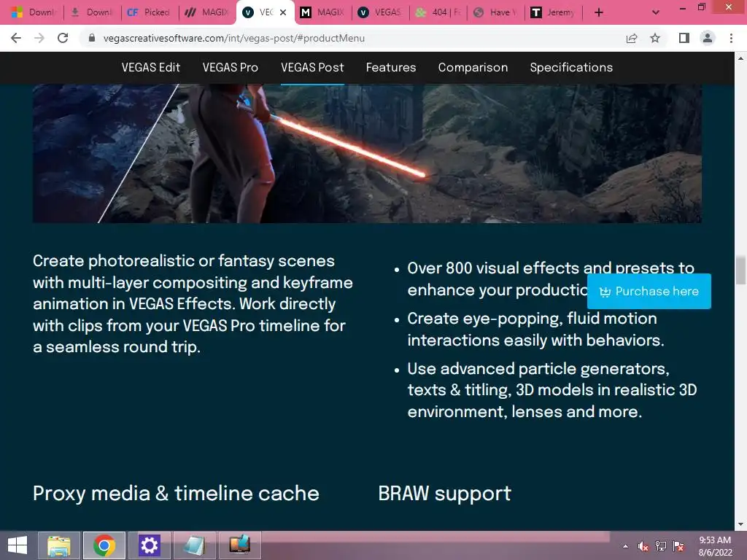Image resolution: width=747 pixels, height=560 pixels.
Task: Click the address bar URL
Action: 234,38
